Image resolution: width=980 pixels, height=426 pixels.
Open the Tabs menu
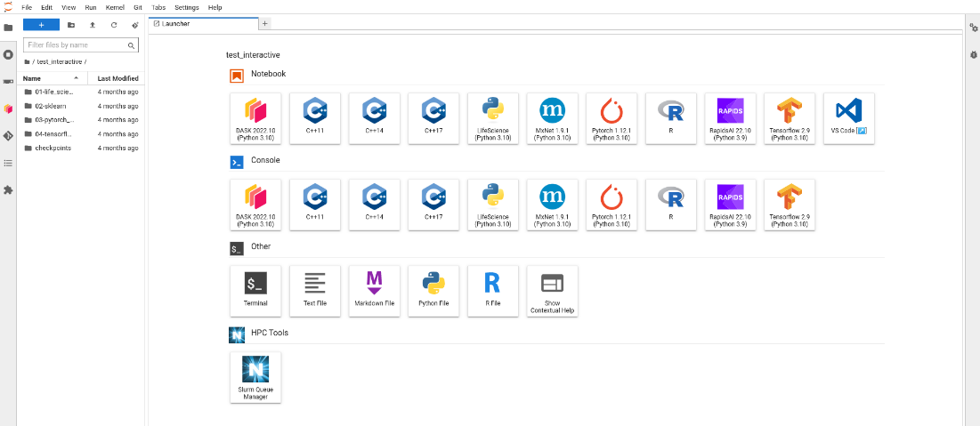coord(158,7)
